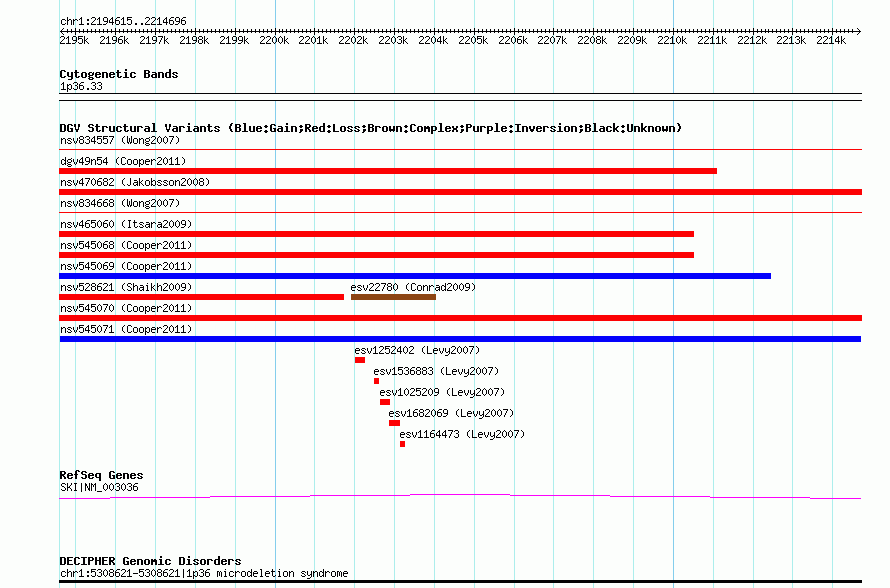Image resolution: width=890 pixels, height=588 pixels.
Task: Open the nsv545068 (Cooper2011) label
Action: click(126, 245)
